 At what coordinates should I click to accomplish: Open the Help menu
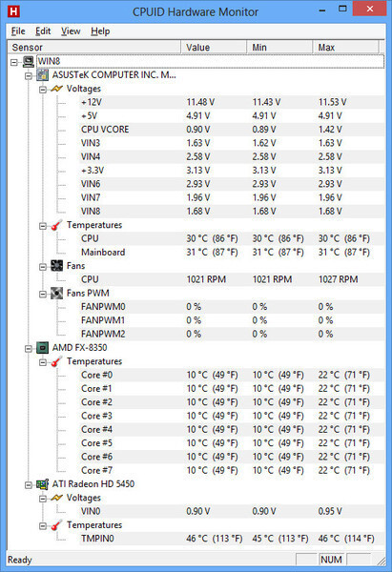[x=100, y=31]
